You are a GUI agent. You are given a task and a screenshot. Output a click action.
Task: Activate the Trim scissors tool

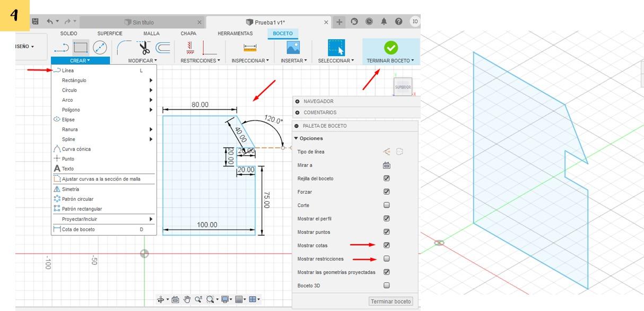click(144, 48)
